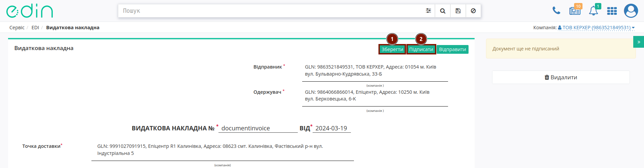Viewport: 644px width, 168px height.
Task: Focus the Пошук search field
Action: tap(270, 11)
